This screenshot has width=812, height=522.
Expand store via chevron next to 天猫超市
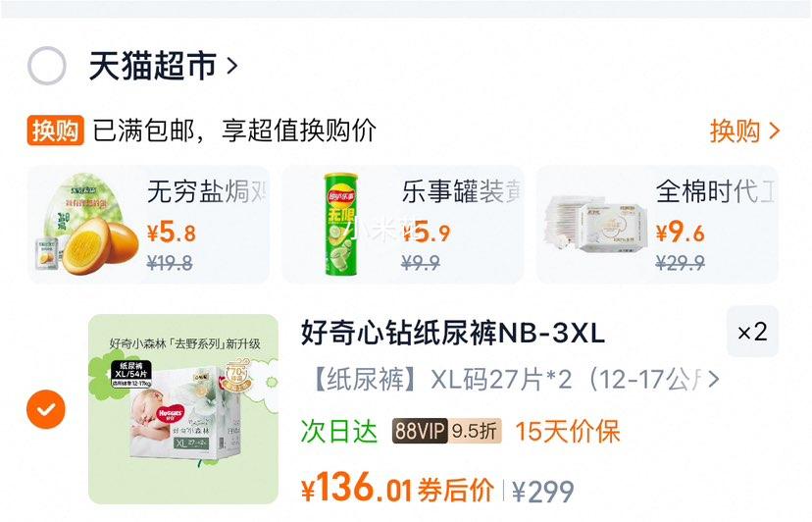click(232, 66)
